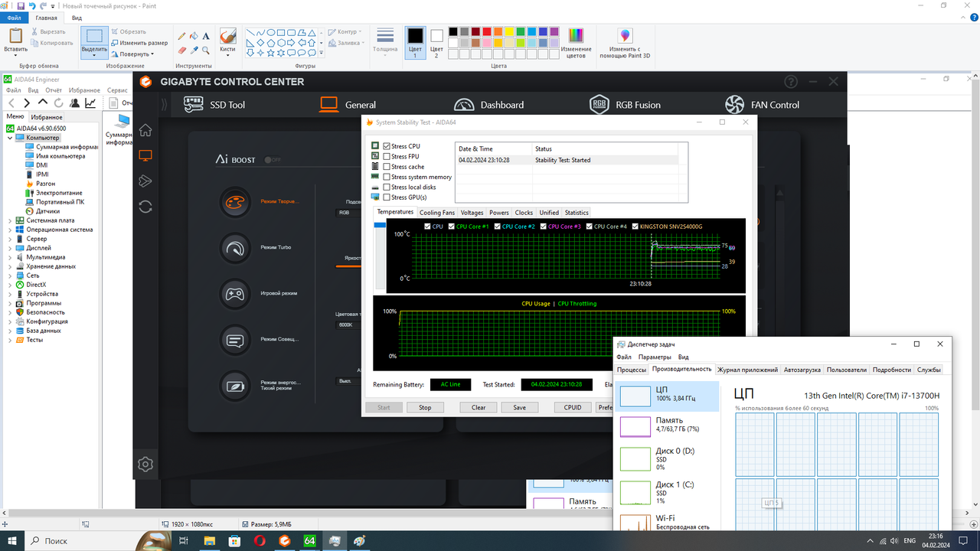Select the Turbo mode gauge icon
This screenshot has width=980, height=551.
point(235,247)
